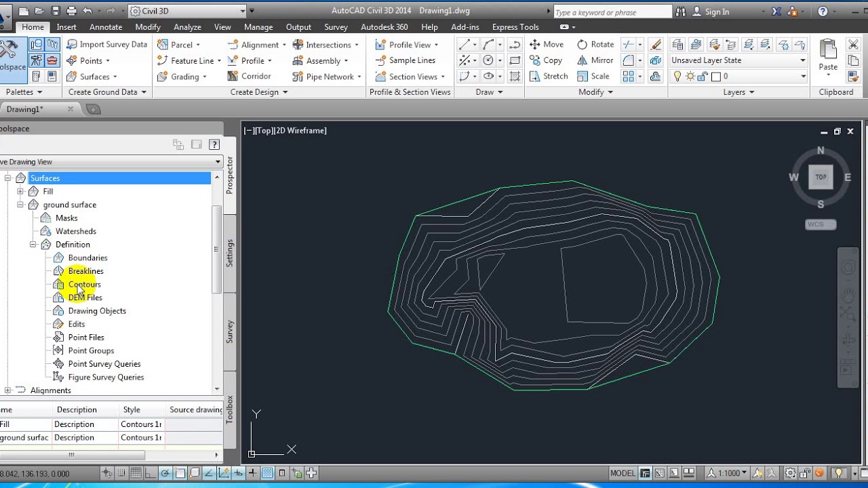The height and width of the screenshot is (488, 868).
Task: Select Breaklines under Definition in tree
Action: (85, 271)
